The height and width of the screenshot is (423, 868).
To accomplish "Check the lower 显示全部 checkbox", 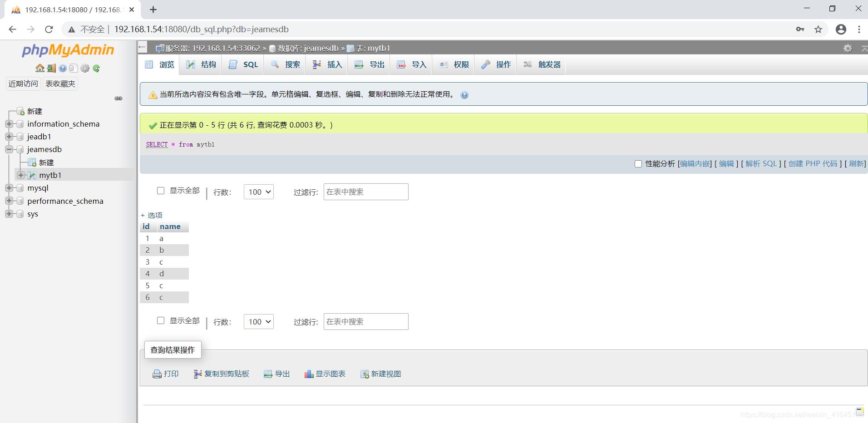I will (161, 320).
